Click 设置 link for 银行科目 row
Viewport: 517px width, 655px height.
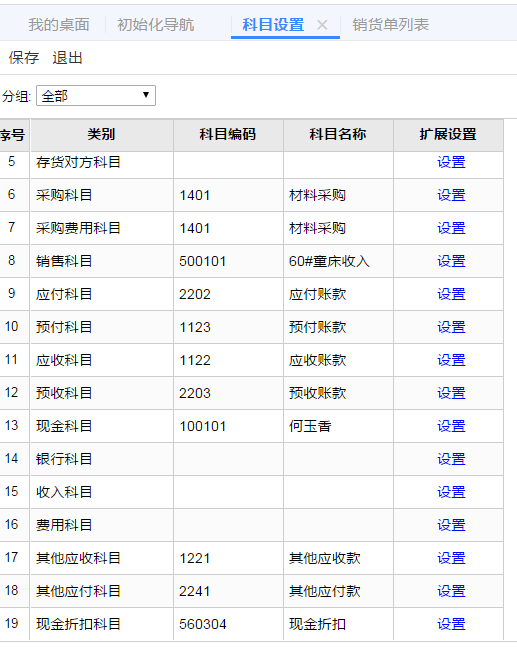[451, 459]
